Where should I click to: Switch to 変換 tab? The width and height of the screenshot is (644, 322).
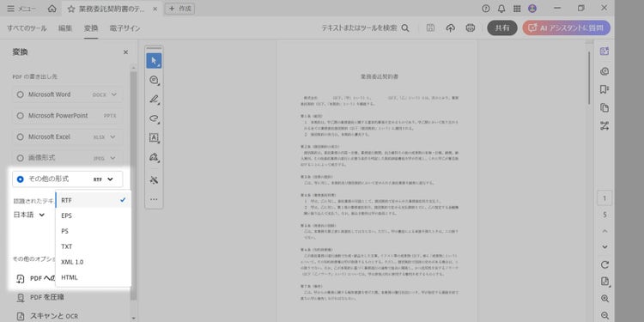pyautogui.click(x=91, y=28)
